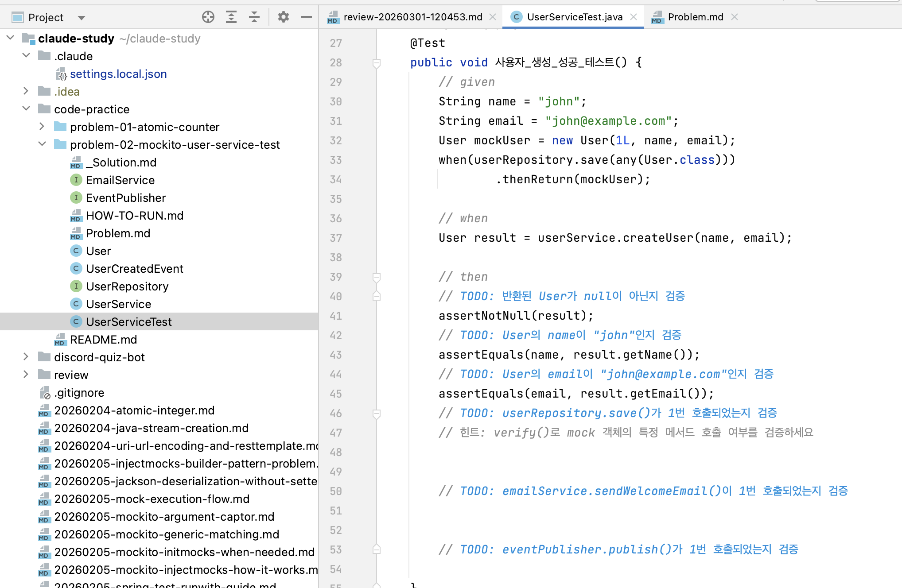The height and width of the screenshot is (588, 902).
Task: Open settings.local.json in the tree
Action: tap(118, 74)
